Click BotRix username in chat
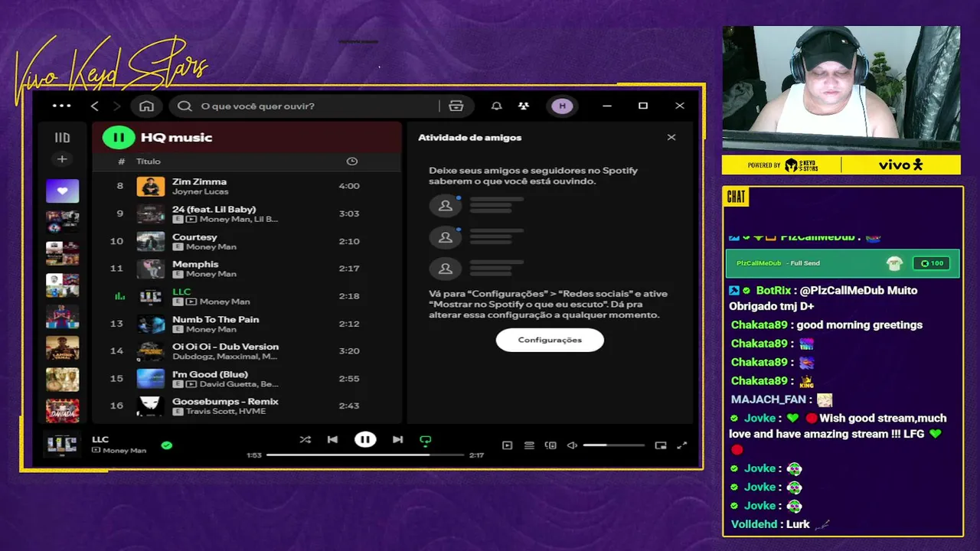The height and width of the screenshot is (551, 980). point(773,291)
